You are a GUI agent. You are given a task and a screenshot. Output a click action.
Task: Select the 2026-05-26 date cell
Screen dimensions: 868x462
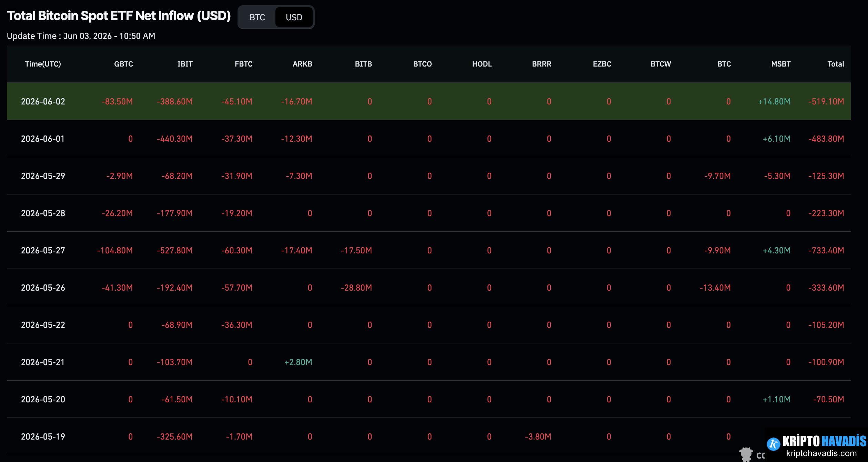[43, 288]
